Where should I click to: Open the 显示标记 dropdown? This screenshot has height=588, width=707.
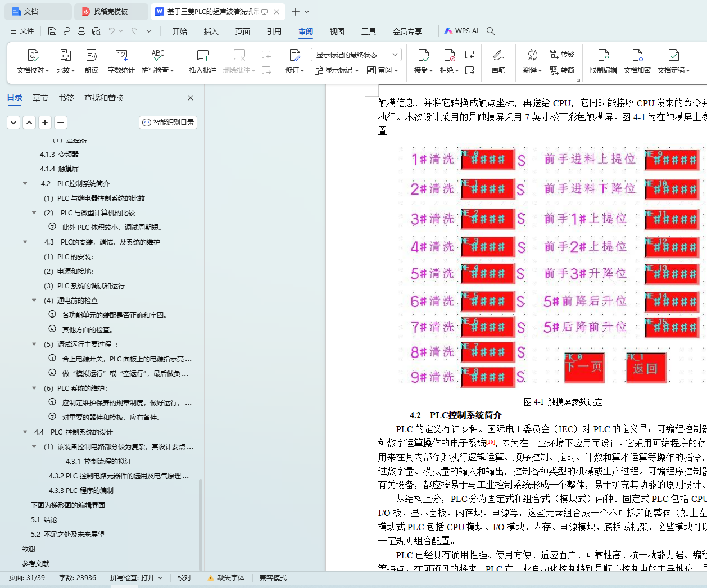click(336, 70)
